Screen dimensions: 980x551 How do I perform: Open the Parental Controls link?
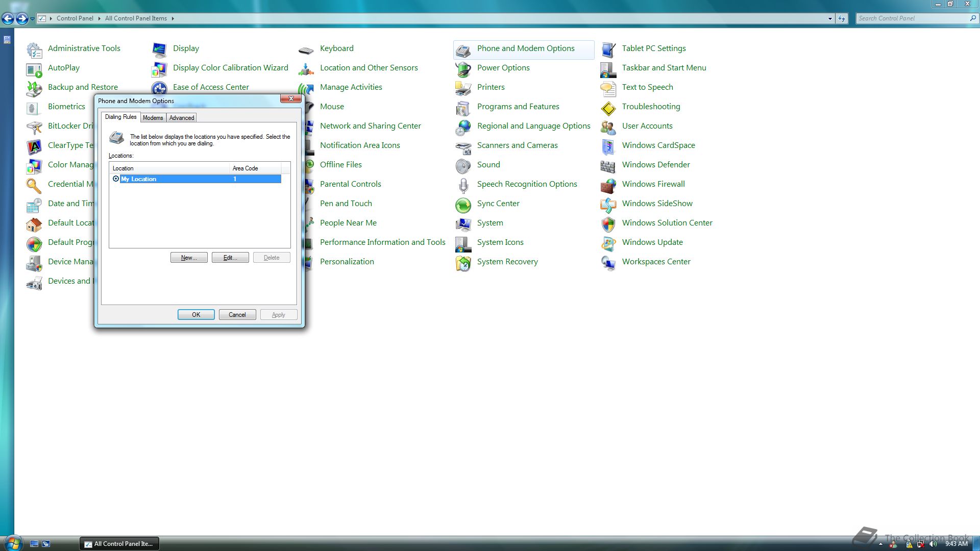351,184
